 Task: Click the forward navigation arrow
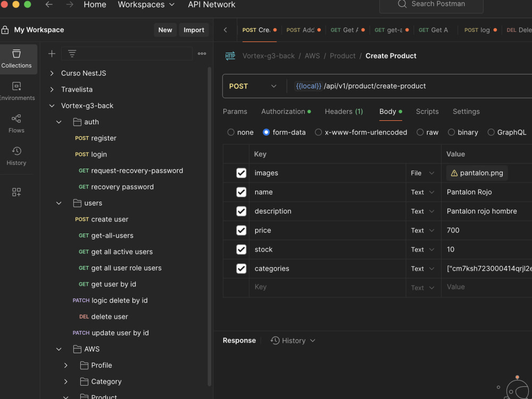[70, 4]
